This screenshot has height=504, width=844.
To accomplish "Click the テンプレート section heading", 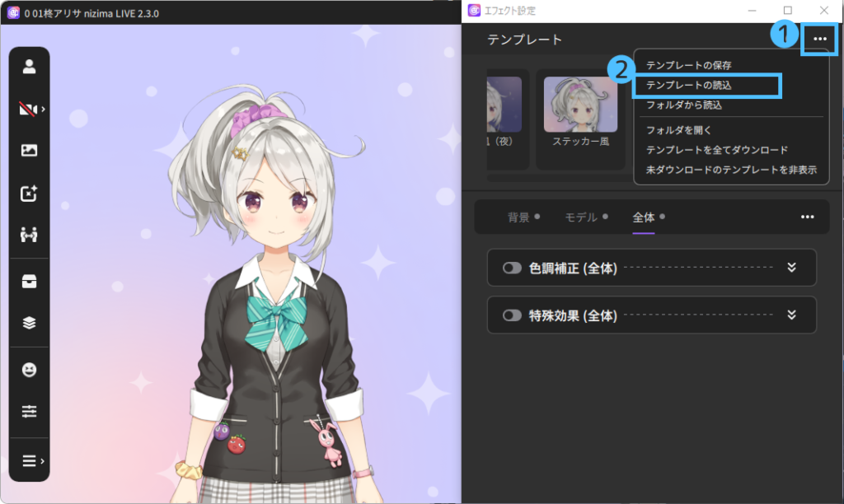I will [524, 40].
